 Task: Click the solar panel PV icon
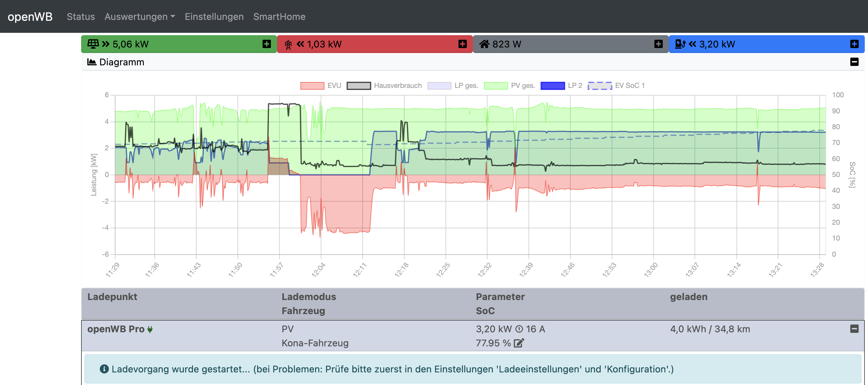[93, 44]
